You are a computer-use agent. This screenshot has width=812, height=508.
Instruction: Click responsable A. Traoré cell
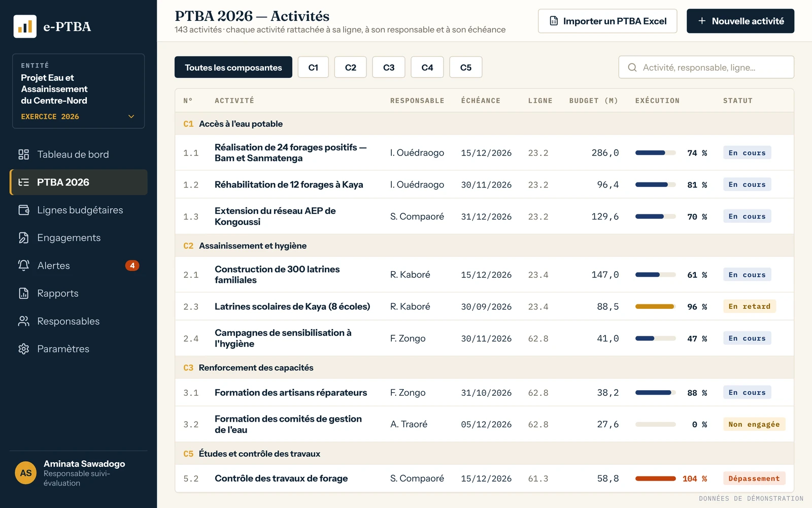pos(409,424)
